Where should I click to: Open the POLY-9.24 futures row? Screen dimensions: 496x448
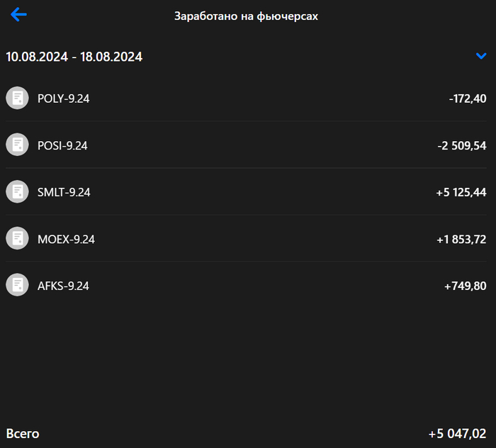(x=248, y=98)
